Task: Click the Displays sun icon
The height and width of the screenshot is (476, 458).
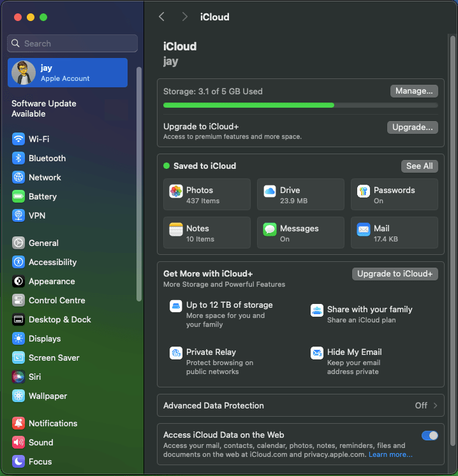Action: 18,338
